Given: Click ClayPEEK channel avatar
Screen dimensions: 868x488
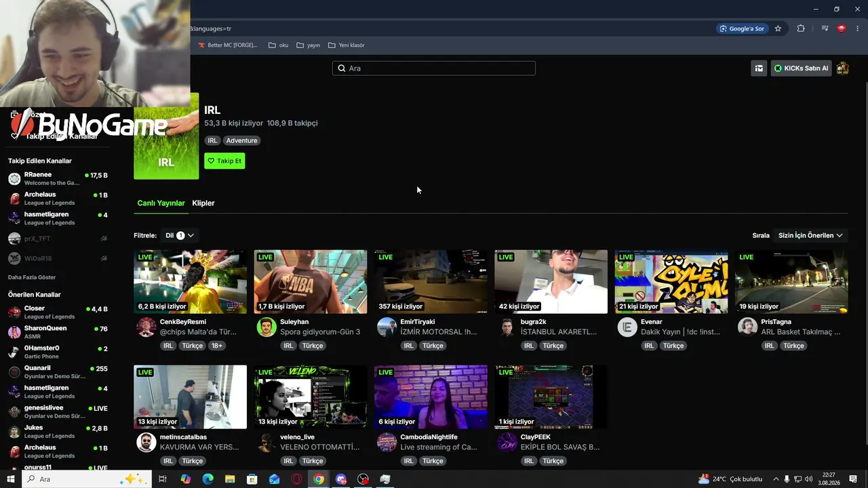Looking at the screenshot, I should [507, 442].
